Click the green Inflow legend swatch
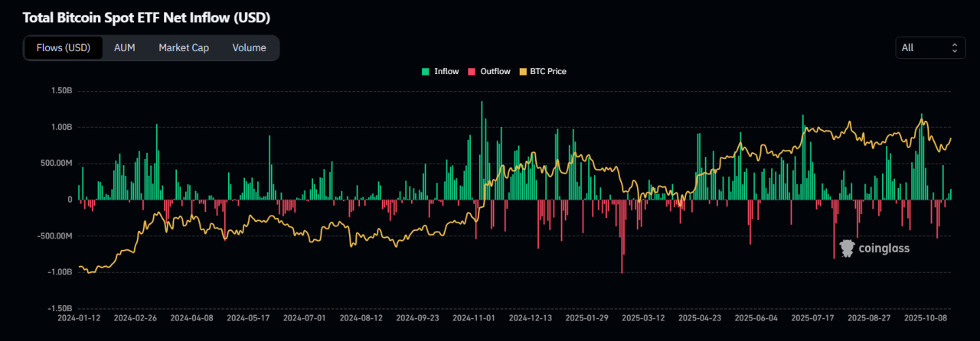 click(x=426, y=71)
